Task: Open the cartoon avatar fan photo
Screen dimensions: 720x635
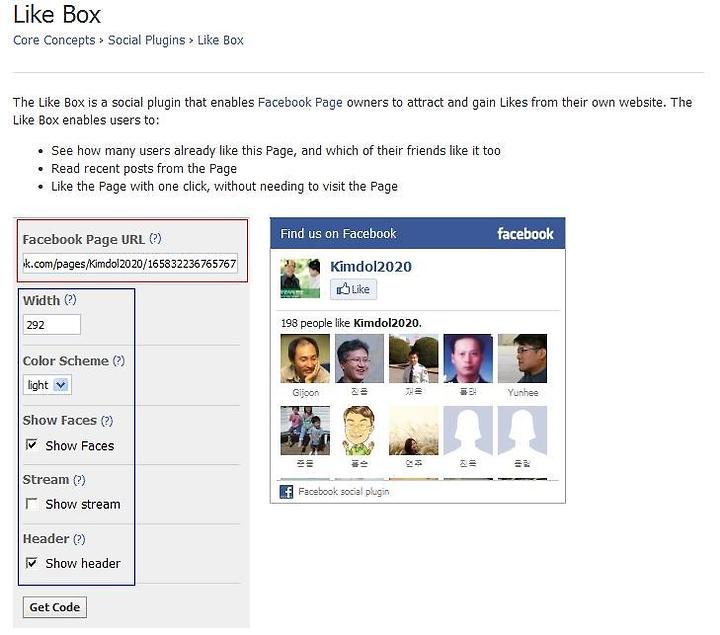Action: [x=360, y=431]
